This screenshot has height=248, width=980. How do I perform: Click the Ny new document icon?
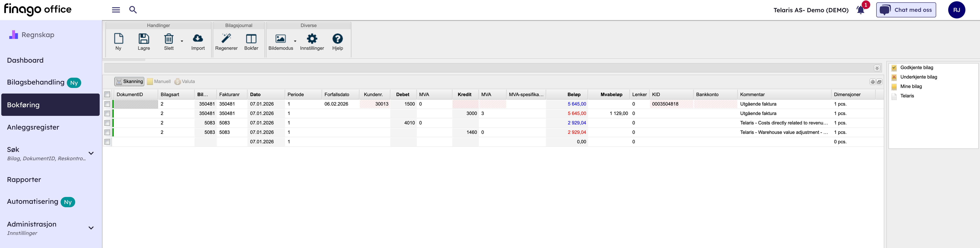[x=118, y=39]
